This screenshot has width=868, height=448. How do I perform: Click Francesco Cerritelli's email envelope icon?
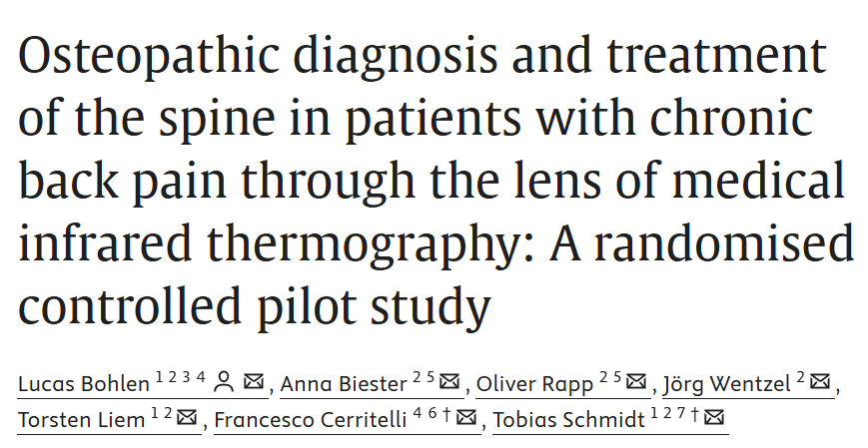pyautogui.click(x=466, y=418)
